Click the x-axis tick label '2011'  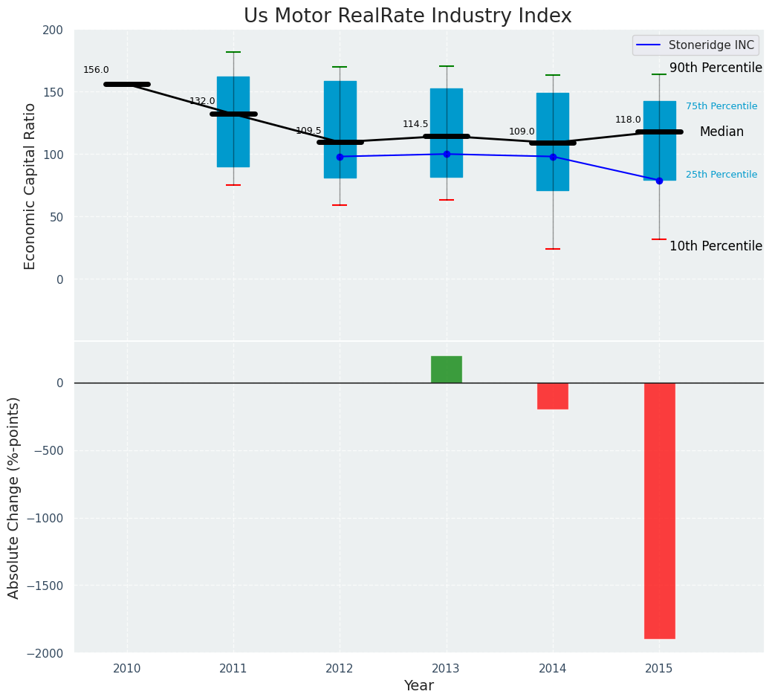click(233, 669)
